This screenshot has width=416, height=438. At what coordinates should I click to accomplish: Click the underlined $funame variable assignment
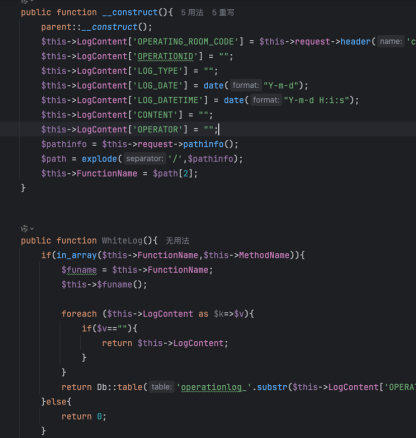tap(79, 270)
